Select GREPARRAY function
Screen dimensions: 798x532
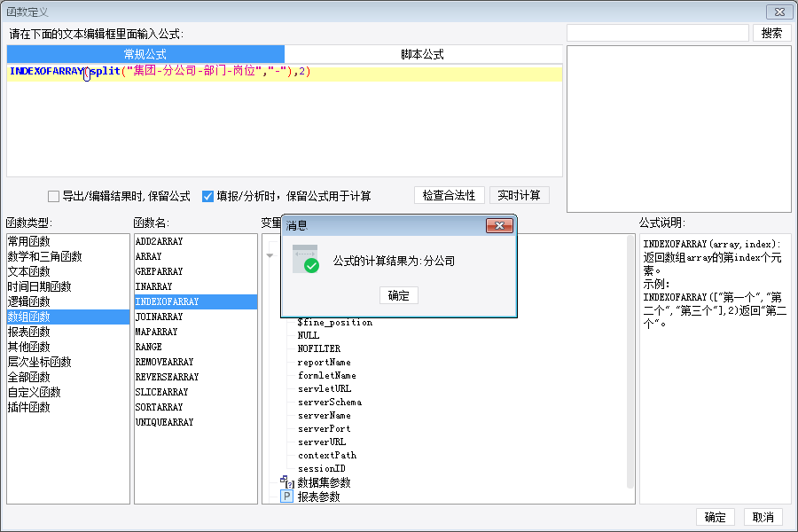click(x=196, y=271)
